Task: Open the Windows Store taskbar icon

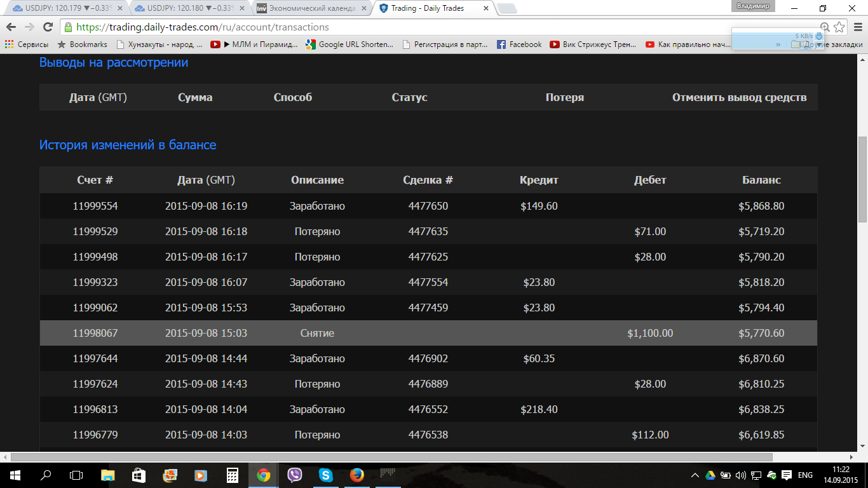Action: [139, 475]
